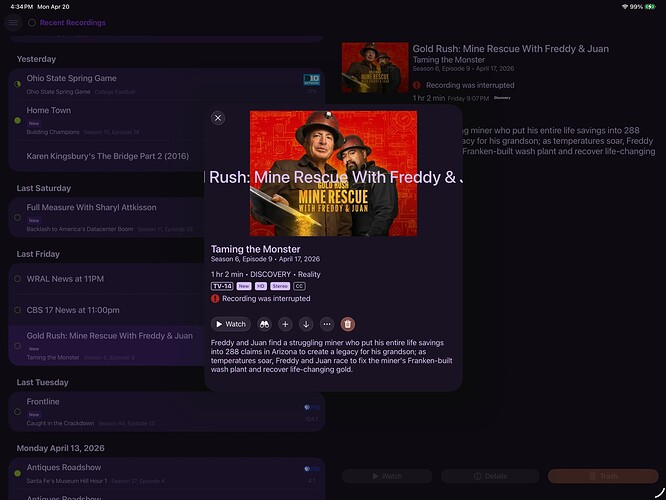Click the Big Ten Network channel logo
Image resolution: width=666 pixels, height=500 pixels.
312,79
